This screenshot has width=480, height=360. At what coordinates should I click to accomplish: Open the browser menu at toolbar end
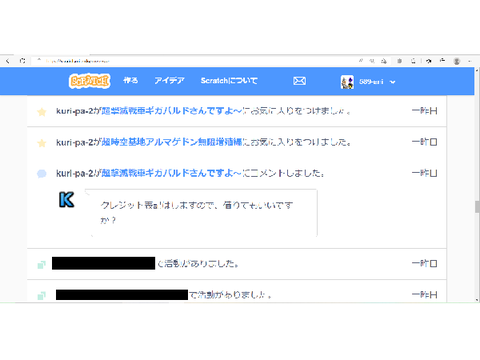coord(470,61)
